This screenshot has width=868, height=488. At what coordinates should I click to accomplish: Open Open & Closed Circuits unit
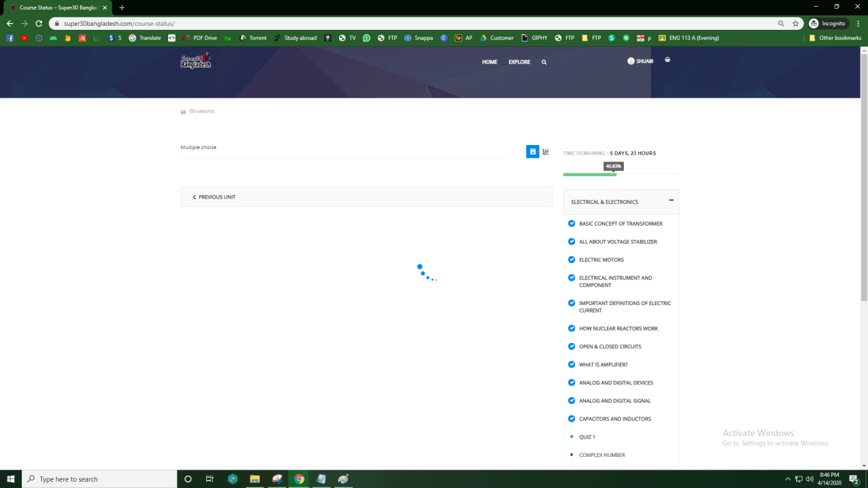610,347
